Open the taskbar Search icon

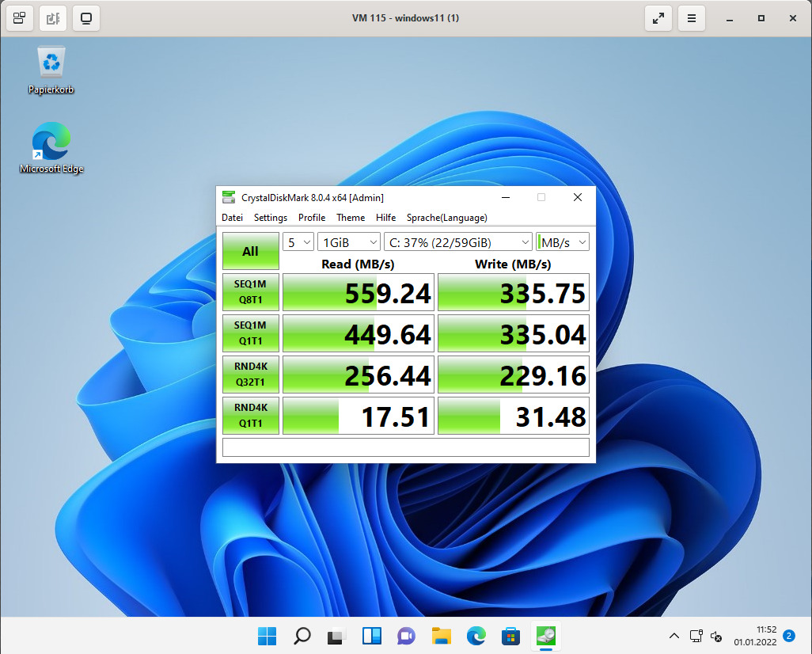(302, 636)
